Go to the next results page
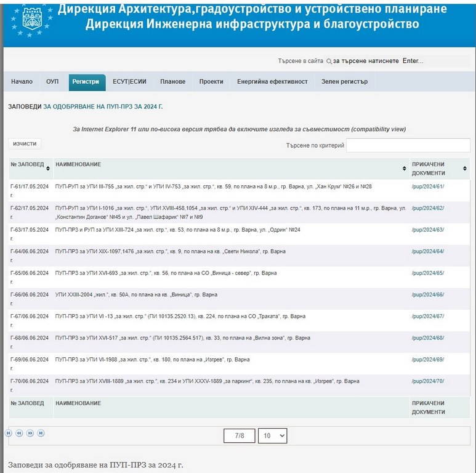This screenshot has width=476, height=473. click(30, 433)
